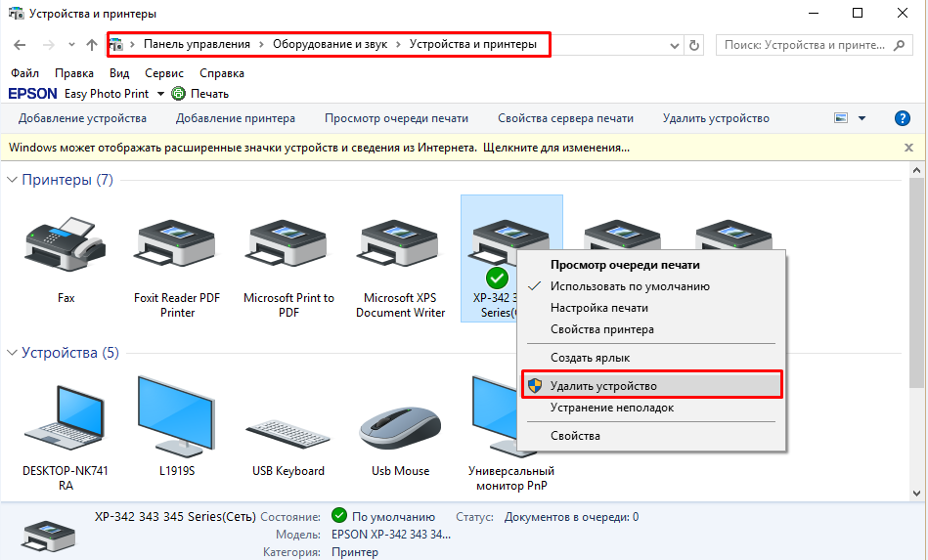Image resolution: width=928 pixels, height=560 pixels.
Task: Open the Вид menu
Action: point(119,73)
